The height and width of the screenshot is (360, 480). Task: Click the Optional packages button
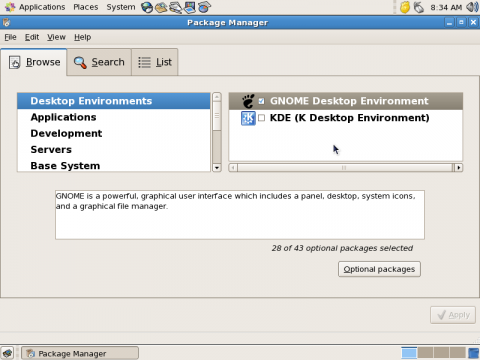click(379, 269)
